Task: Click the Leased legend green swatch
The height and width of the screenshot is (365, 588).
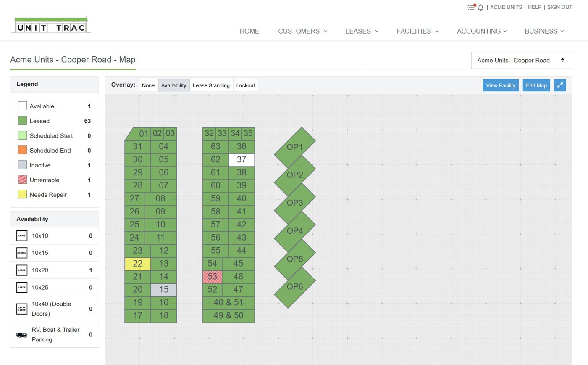Action: (x=22, y=121)
